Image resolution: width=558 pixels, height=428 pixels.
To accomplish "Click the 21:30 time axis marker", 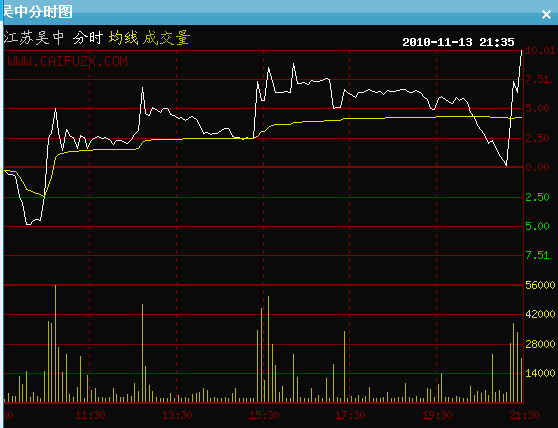I will click(x=524, y=415).
